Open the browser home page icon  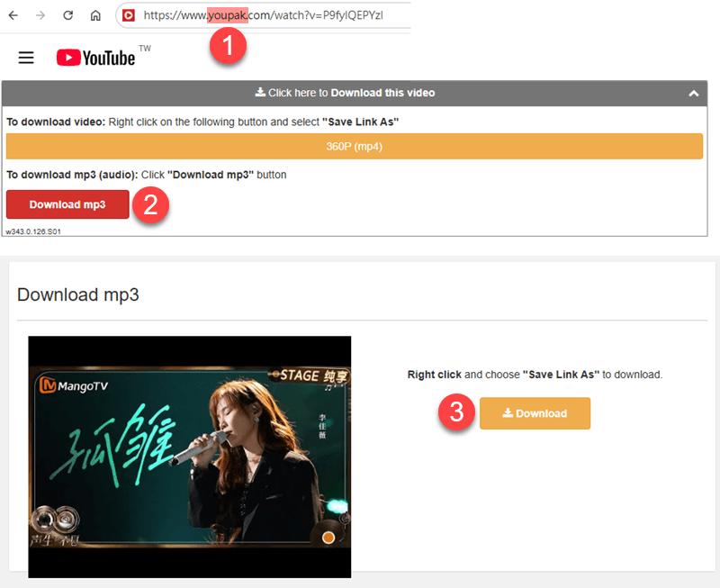pos(95,14)
